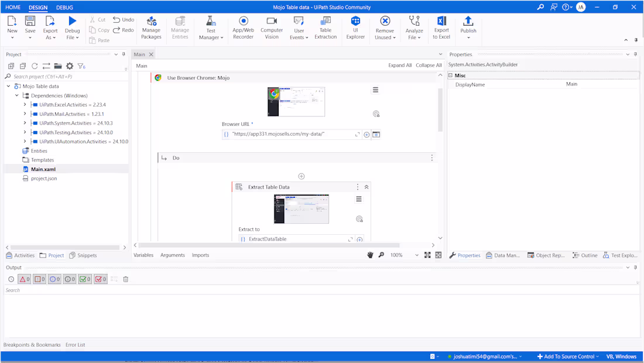Open project settings gear icon
The height and width of the screenshot is (363, 644).
click(70, 66)
